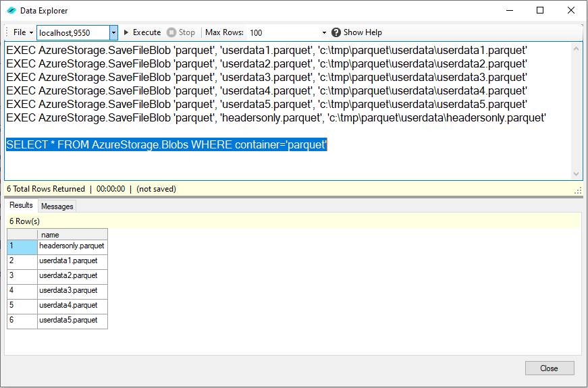Select the row header for row 2
Image resolution: width=588 pixels, height=388 pixels.
pyautogui.click(x=22, y=262)
